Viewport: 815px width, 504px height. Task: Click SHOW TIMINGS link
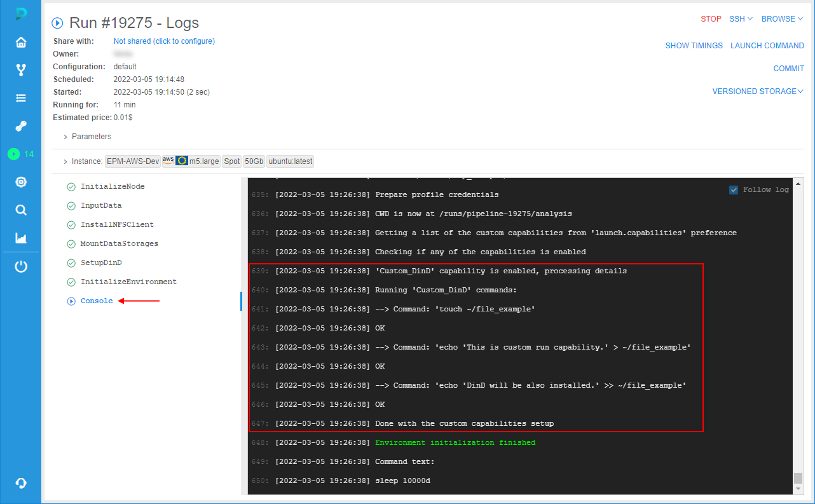tap(694, 46)
